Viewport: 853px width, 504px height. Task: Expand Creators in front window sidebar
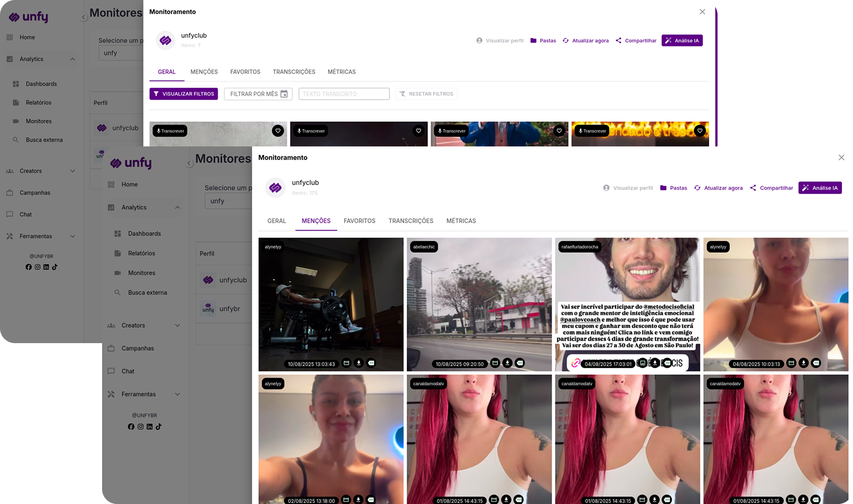pyautogui.click(x=177, y=326)
